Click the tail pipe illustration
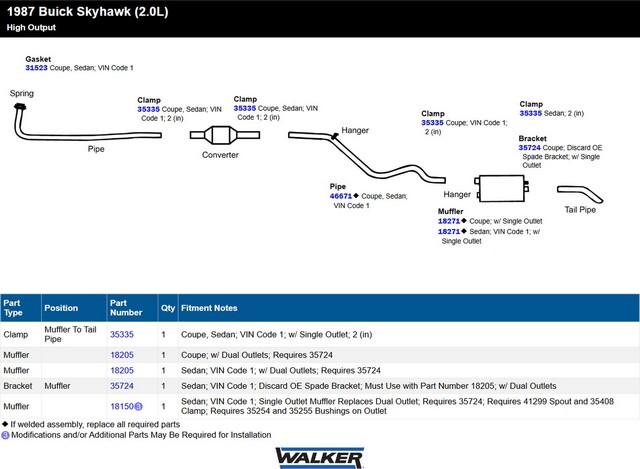This screenshot has height=469, width=640. [577, 193]
